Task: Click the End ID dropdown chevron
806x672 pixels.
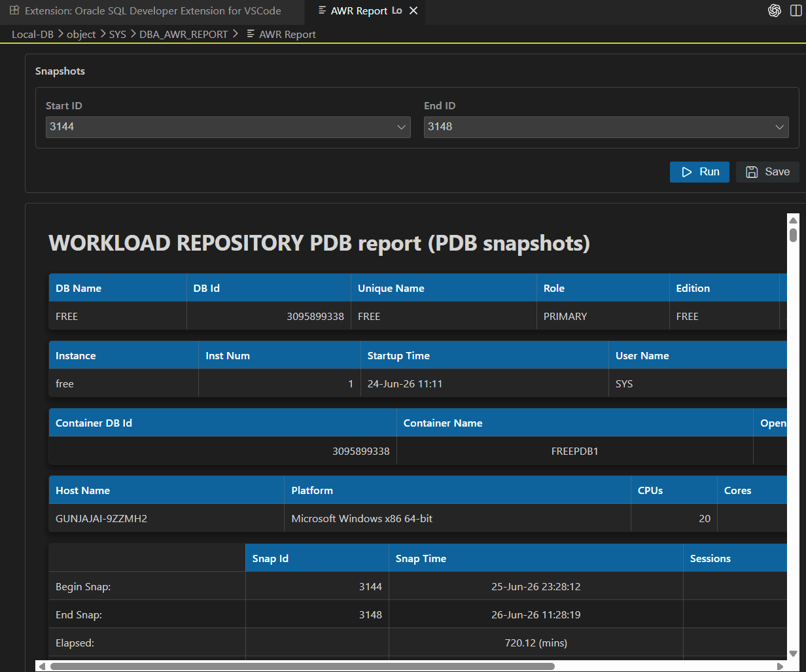Action: (780, 127)
